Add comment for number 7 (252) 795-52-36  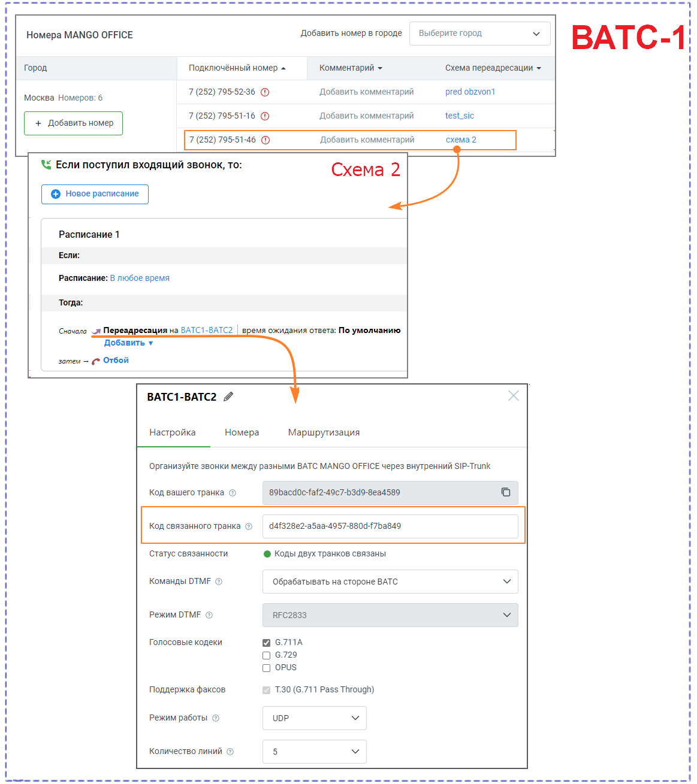coord(367,92)
